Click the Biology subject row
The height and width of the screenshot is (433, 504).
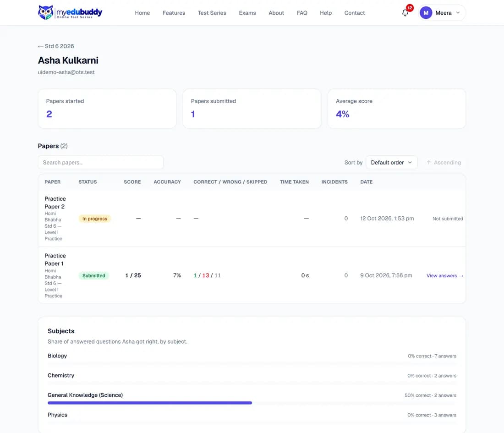coord(252,358)
